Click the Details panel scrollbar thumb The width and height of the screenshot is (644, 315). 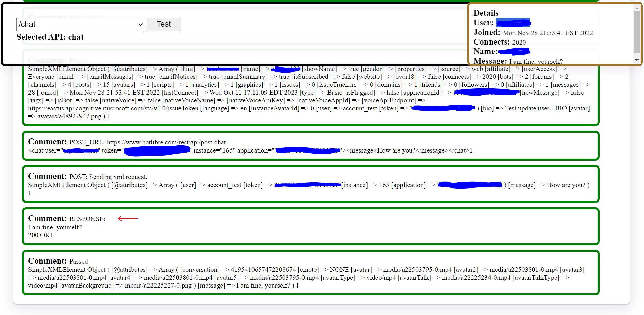coord(637,32)
